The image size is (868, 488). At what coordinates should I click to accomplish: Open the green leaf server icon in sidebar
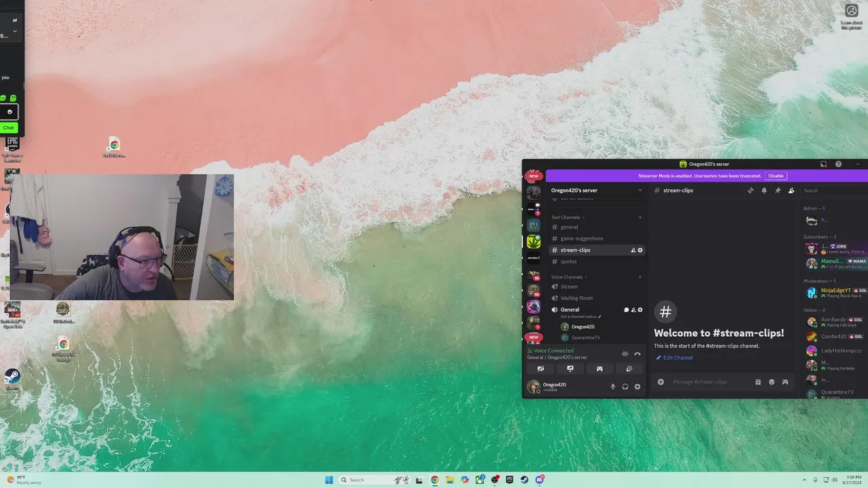pos(534,241)
